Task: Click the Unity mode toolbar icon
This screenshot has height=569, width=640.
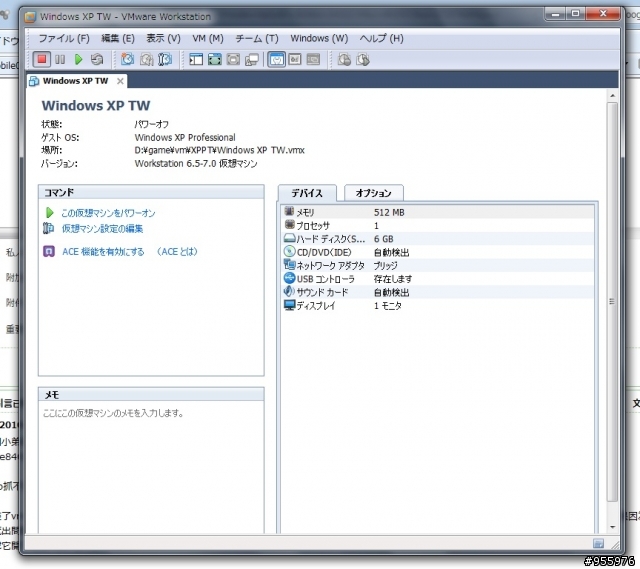Action: coord(252,60)
